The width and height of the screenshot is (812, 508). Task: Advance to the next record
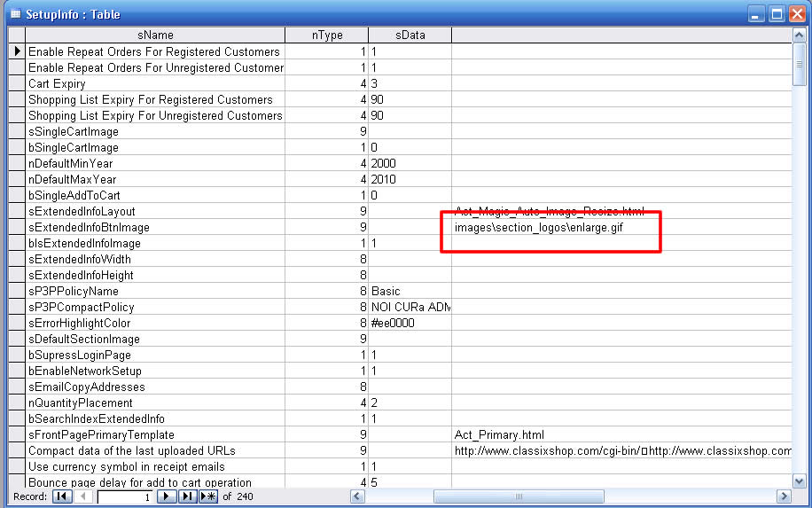tap(166, 496)
